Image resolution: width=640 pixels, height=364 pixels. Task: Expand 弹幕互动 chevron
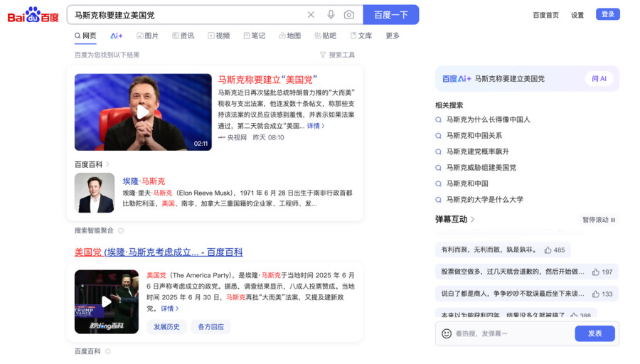tap(473, 220)
